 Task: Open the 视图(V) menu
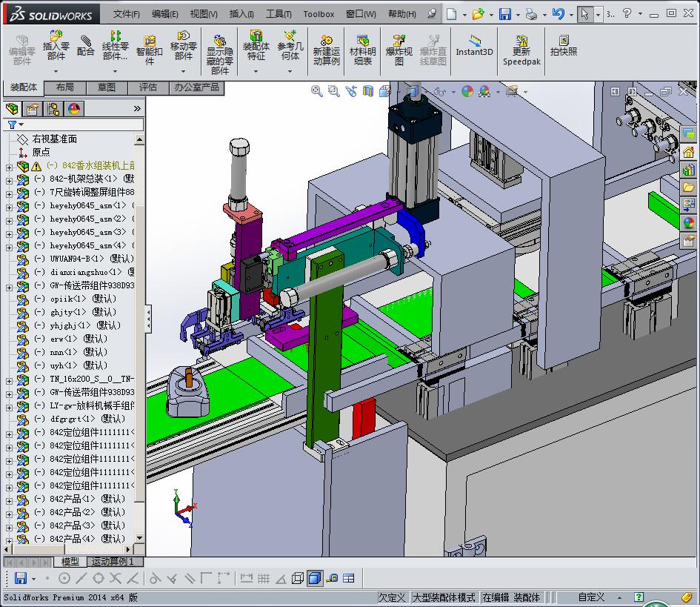(x=204, y=14)
